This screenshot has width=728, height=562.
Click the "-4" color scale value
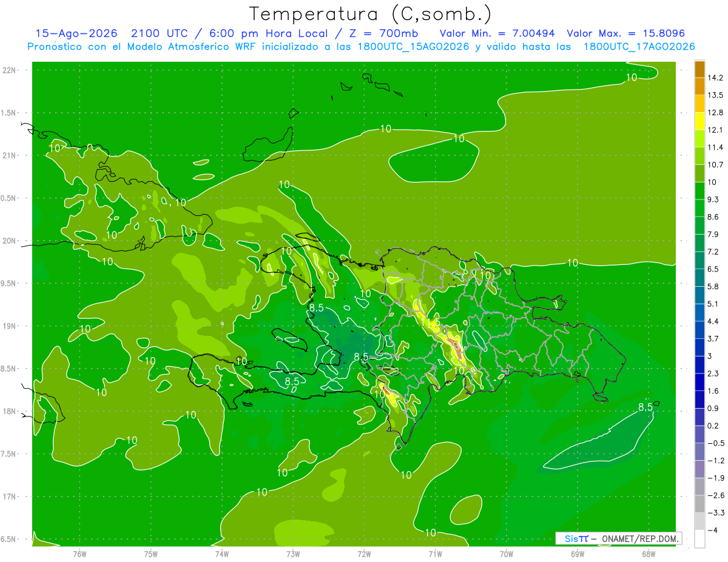(x=713, y=530)
